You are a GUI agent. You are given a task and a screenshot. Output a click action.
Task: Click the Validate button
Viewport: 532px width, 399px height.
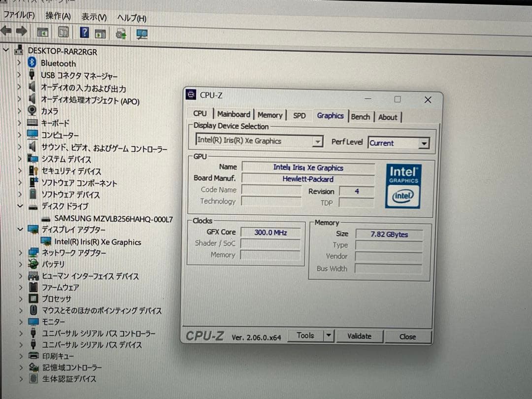(359, 336)
